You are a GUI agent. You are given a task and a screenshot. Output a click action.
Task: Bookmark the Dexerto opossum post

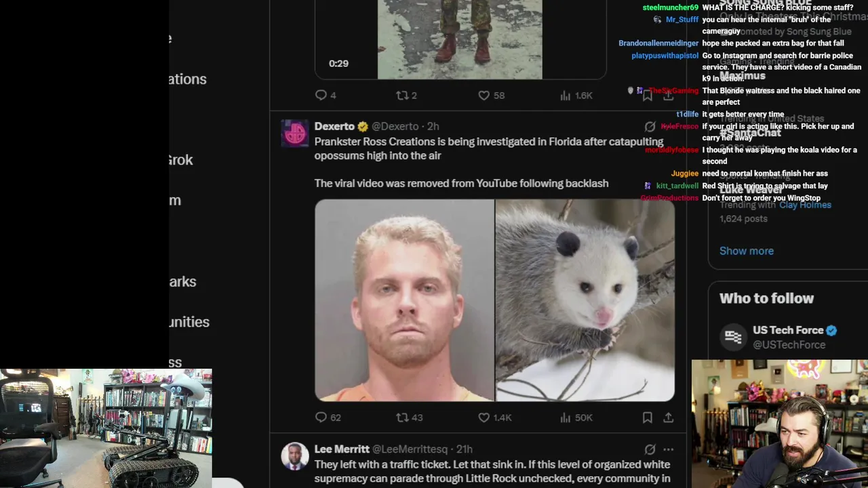pos(648,418)
